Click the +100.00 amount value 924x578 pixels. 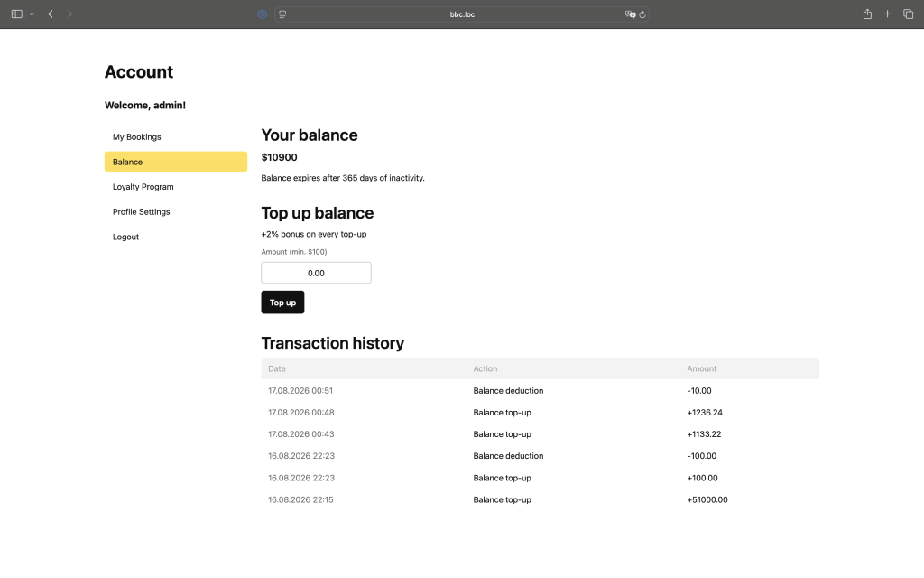pos(702,478)
